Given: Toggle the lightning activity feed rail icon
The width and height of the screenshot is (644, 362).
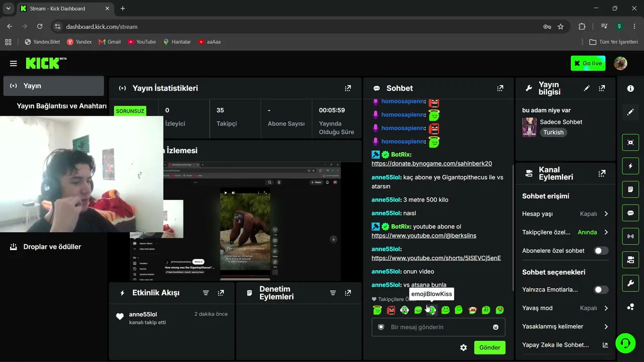Looking at the screenshot, I should click(x=630, y=166).
